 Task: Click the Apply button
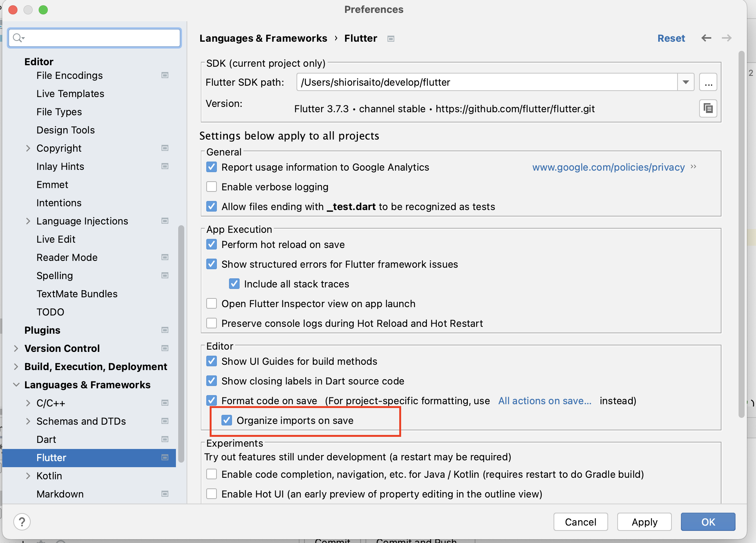point(644,522)
